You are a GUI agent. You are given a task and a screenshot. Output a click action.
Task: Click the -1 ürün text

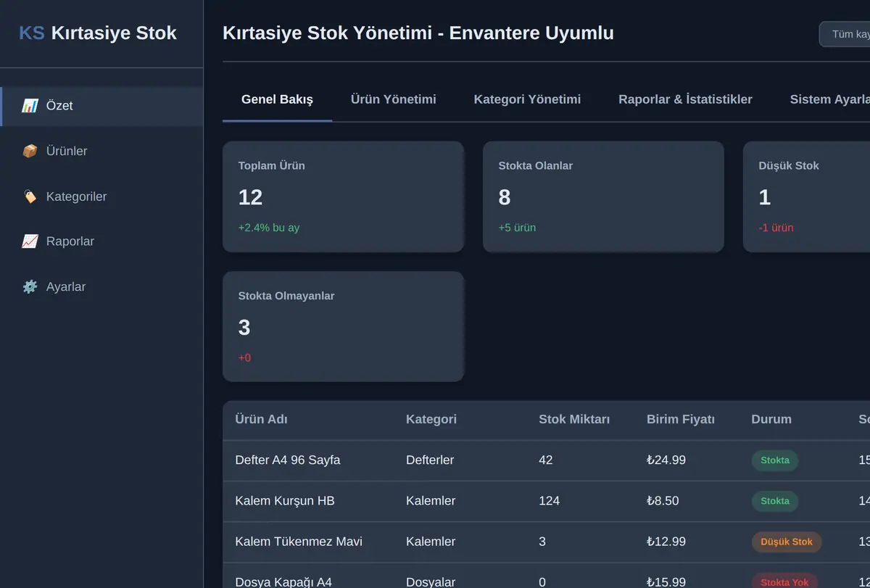click(776, 228)
